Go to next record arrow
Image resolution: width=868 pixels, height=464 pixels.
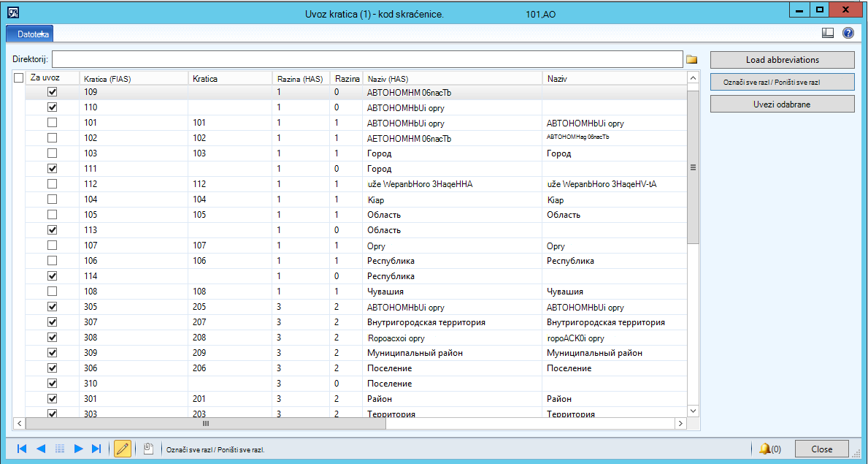point(79,449)
